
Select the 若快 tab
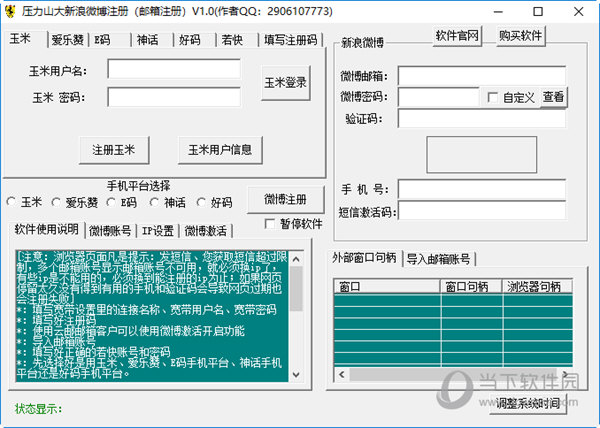click(237, 40)
